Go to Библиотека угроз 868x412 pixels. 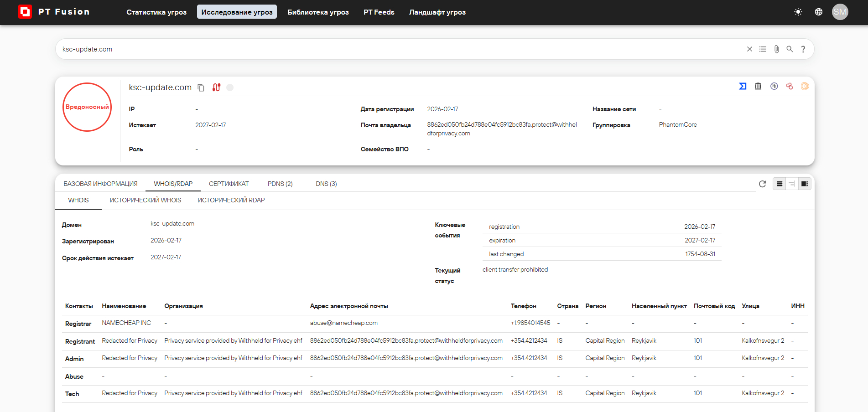(318, 12)
